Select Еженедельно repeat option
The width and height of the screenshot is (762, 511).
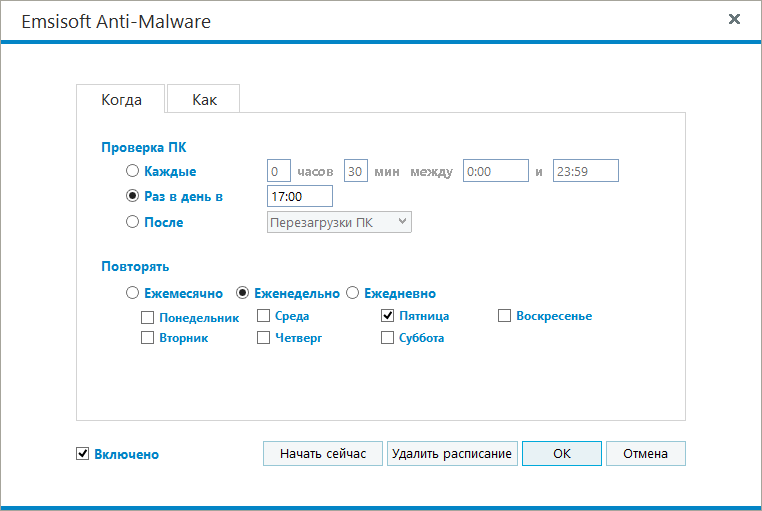242,293
